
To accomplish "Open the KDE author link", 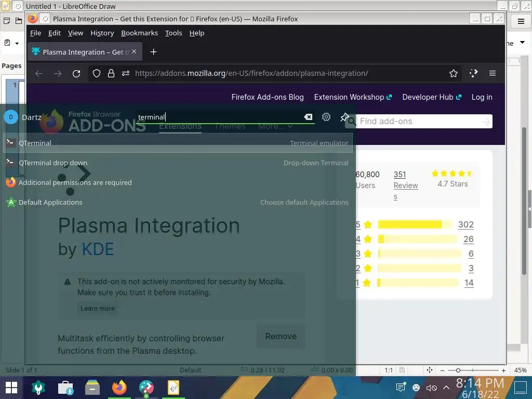I will [x=98, y=249].
